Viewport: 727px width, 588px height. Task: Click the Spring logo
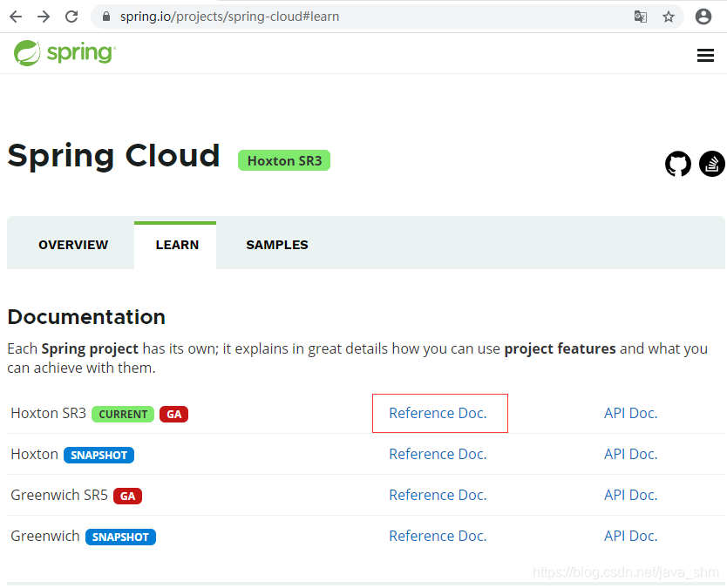65,53
